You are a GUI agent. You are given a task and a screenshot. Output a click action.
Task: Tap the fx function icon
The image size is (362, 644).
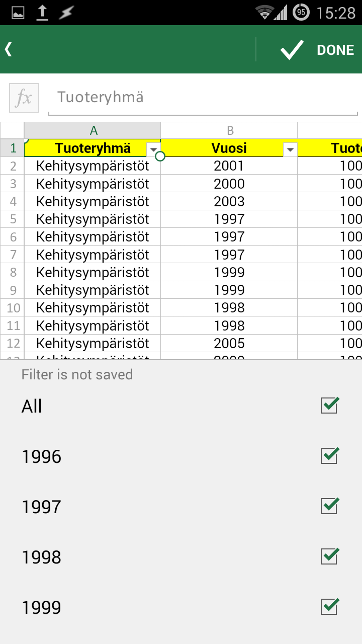tap(24, 98)
